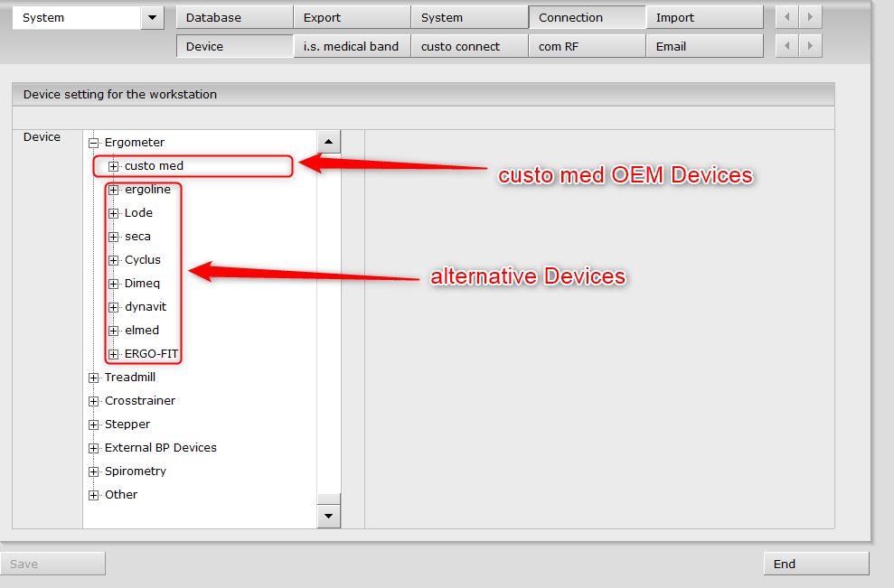Select External BP Devices tree entry

[161, 448]
